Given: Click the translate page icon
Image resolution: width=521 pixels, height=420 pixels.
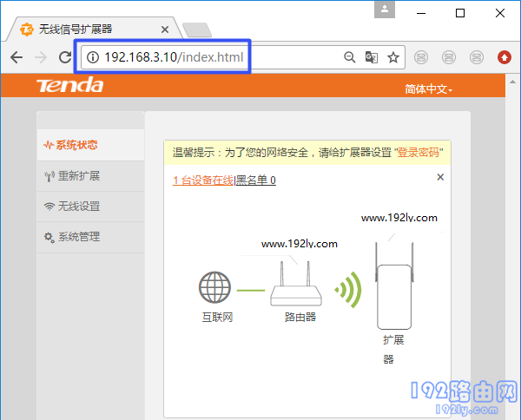Looking at the screenshot, I should (372, 57).
